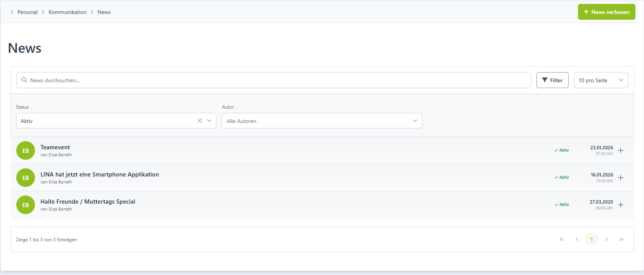The height and width of the screenshot is (275, 644).
Task: Click the Aktiv badge of Muttertags Special
Action: (562, 204)
